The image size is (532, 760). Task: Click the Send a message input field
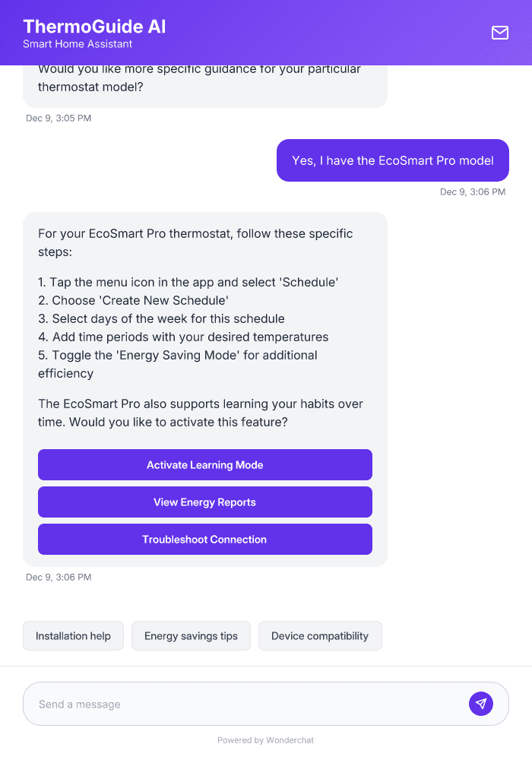(x=228, y=703)
